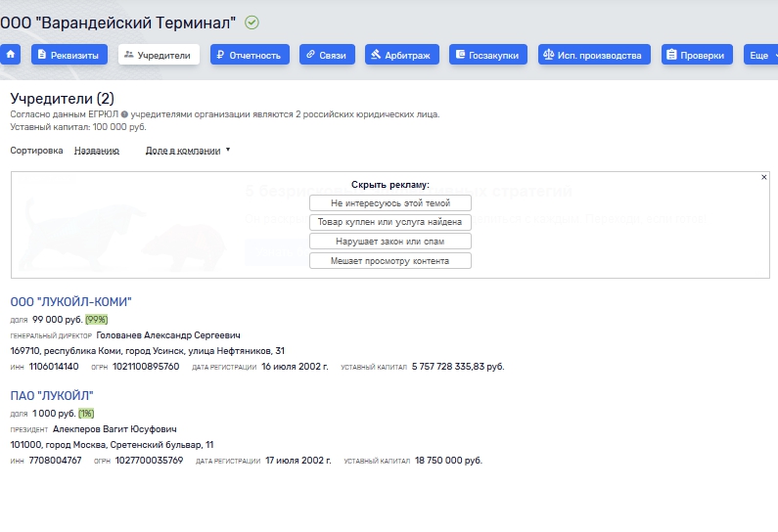Click the Учредители (2) heading
Viewport: 778px width, 532px height.
point(62,98)
